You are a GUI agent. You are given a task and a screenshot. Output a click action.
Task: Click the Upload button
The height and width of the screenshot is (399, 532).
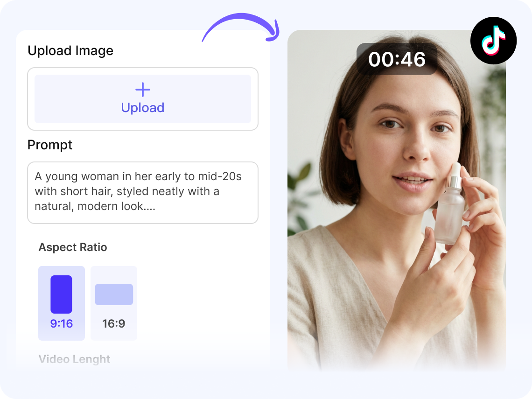(x=143, y=98)
